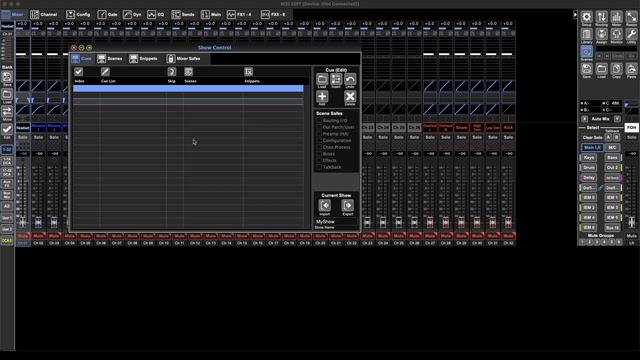
Task: Select the M/C bus button
Action: 612,148
